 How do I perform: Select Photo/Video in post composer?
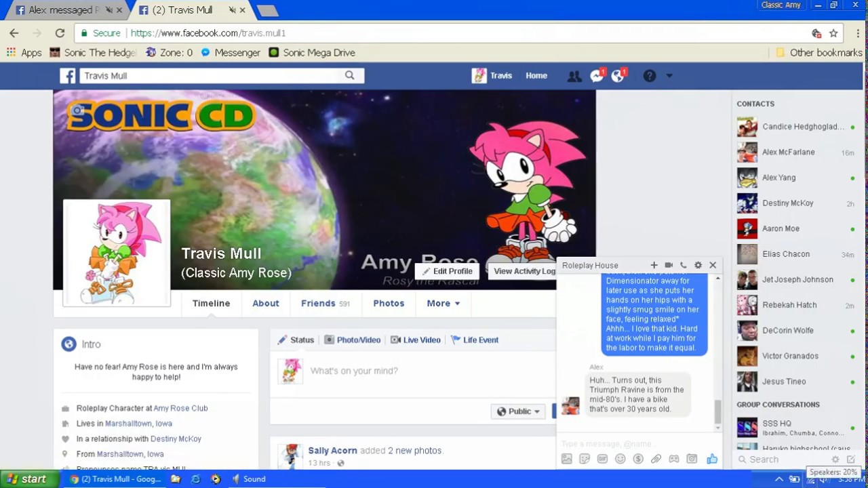[x=352, y=340]
